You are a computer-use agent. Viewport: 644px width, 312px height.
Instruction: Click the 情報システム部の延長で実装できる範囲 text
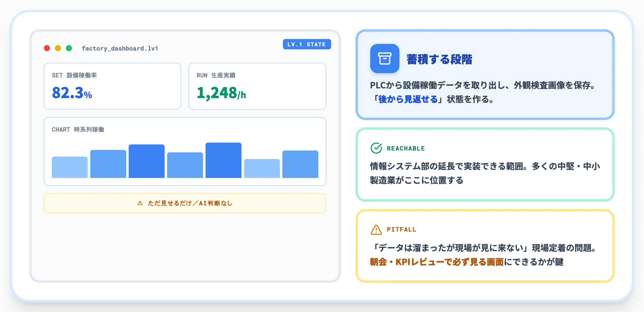[446, 166]
